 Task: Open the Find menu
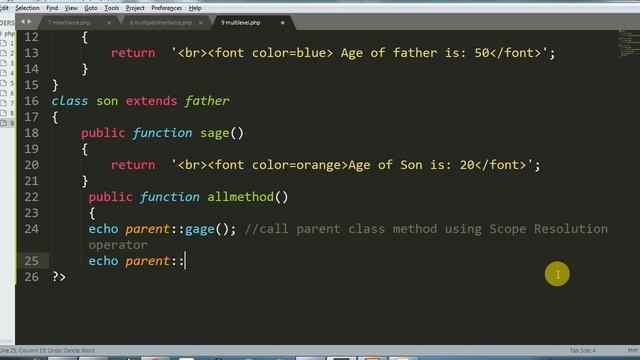point(52,8)
